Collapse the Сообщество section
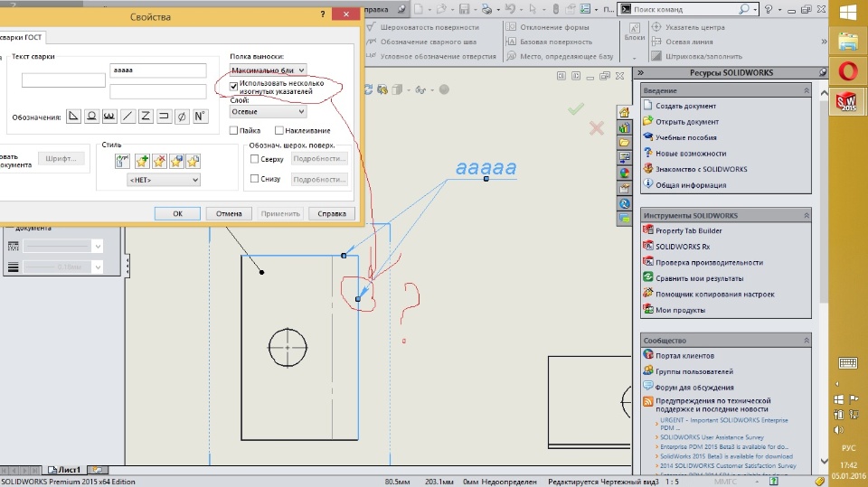This screenshot has height=487, width=868. pyautogui.click(x=807, y=341)
